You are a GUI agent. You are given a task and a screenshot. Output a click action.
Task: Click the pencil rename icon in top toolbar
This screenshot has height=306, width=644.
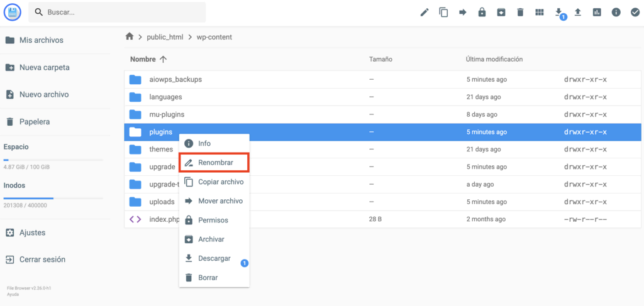click(x=425, y=12)
